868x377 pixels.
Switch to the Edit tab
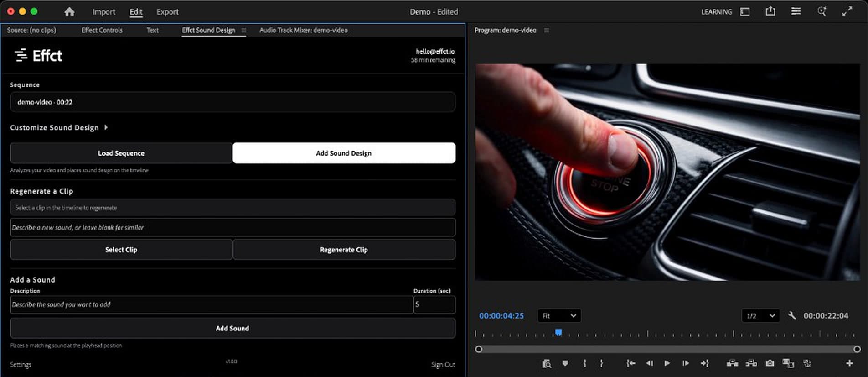pyautogui.click(x=136, y=12)
